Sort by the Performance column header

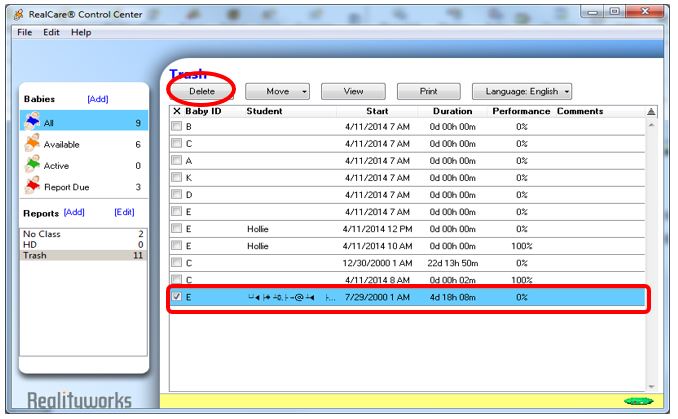click(521, 111)
